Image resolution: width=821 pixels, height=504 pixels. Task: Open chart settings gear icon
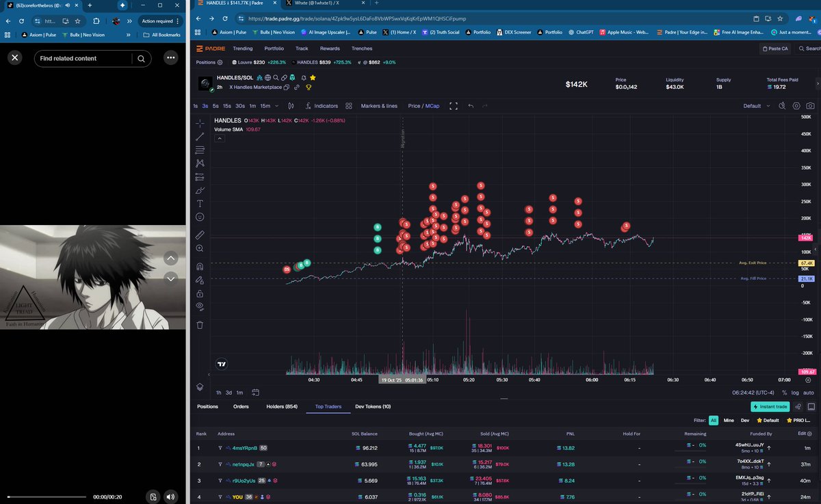[796, 106]
